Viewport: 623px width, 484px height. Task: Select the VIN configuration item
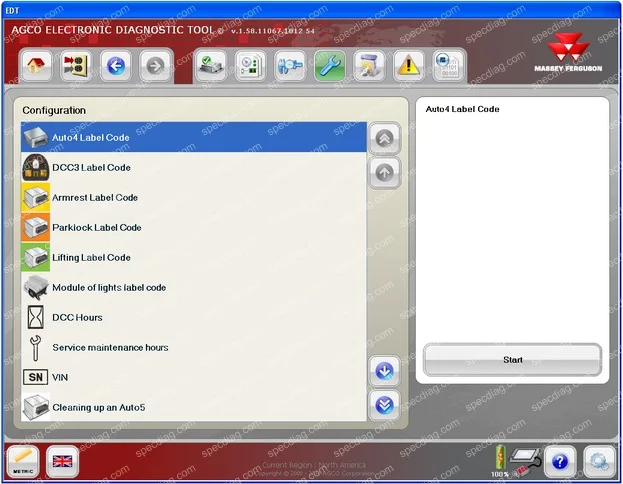[x=193, y=377]
